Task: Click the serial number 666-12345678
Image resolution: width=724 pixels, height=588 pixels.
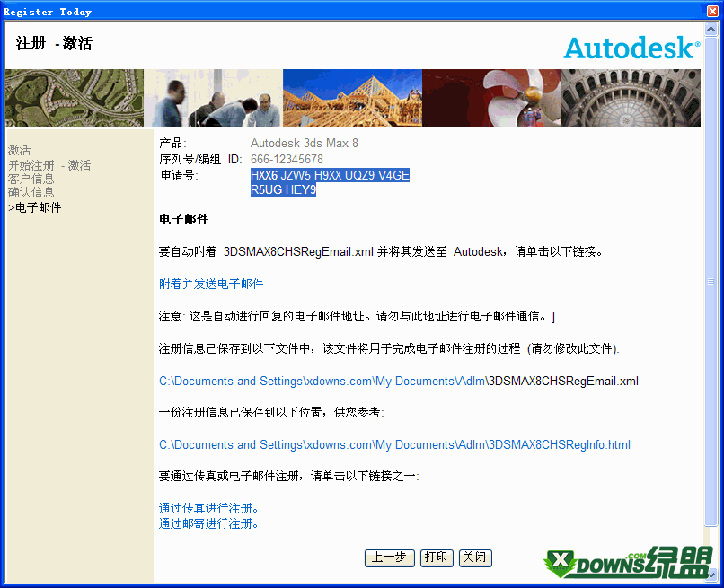Action: (287, 159)
